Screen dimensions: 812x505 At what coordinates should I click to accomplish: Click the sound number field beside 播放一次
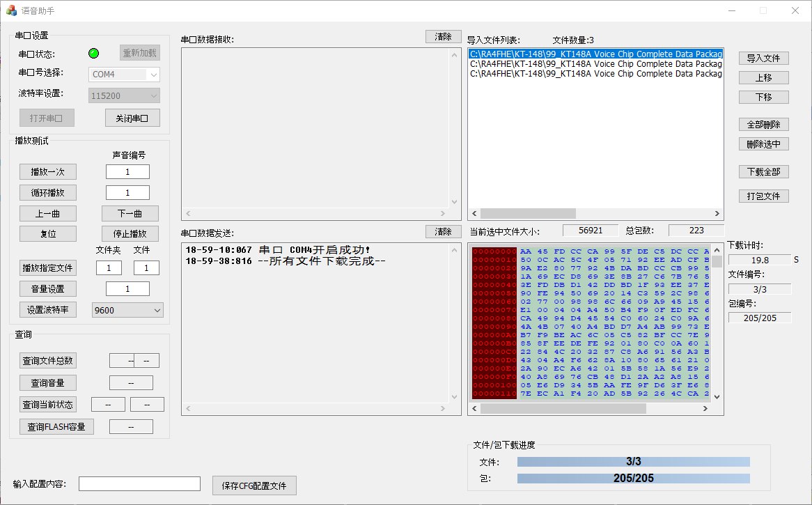pyautogui.click(x=127, y=172)
